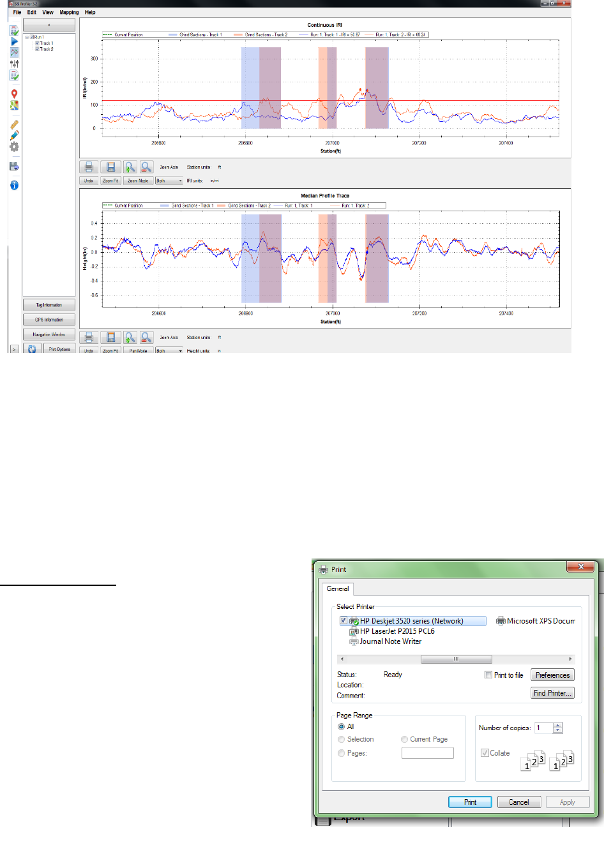Select the Pages radio option

pyautogui.click(x=341, y=753)
